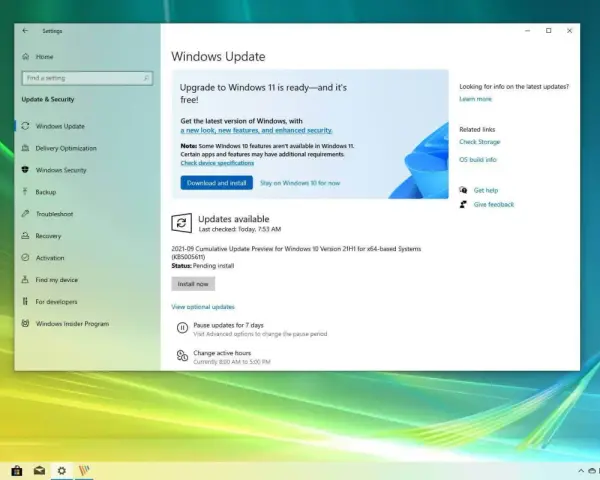Click Change active hours option
The width and height of the screenshot is (600, 480).
222,353
